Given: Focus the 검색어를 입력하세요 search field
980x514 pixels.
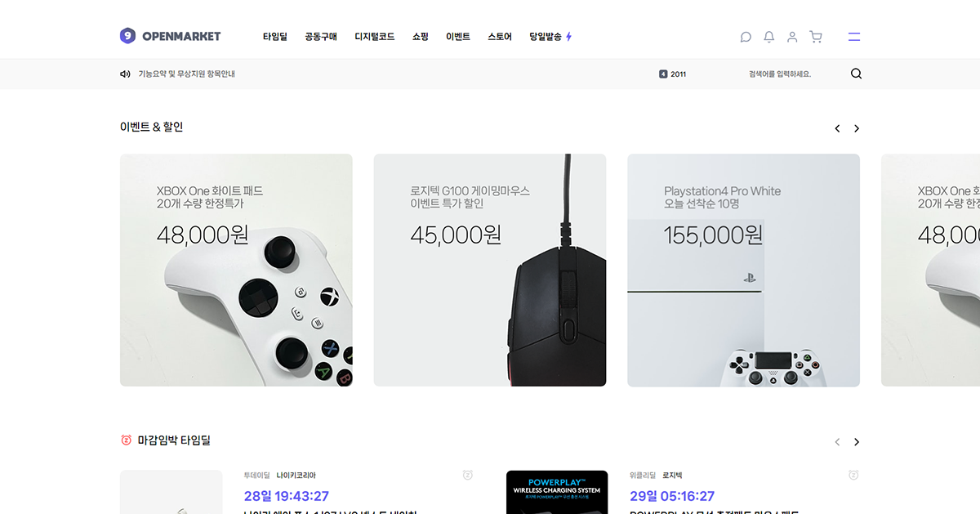Looking at the screenshot, I should pos(780,74).
